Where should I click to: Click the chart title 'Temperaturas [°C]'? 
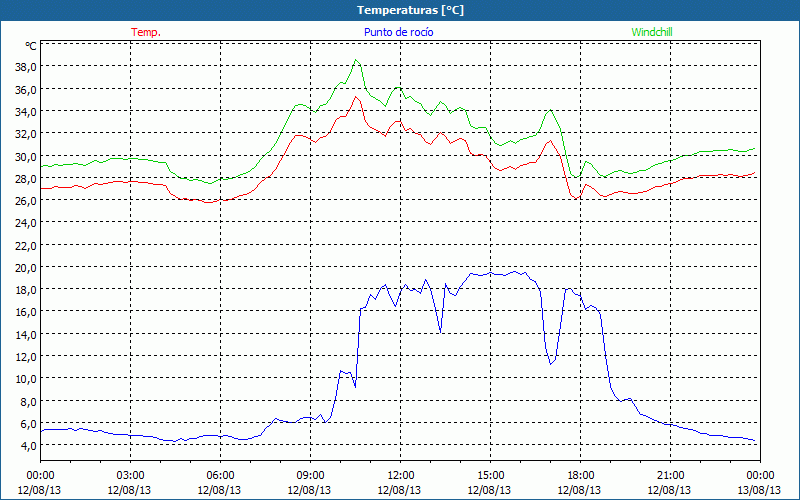point(410,10)
